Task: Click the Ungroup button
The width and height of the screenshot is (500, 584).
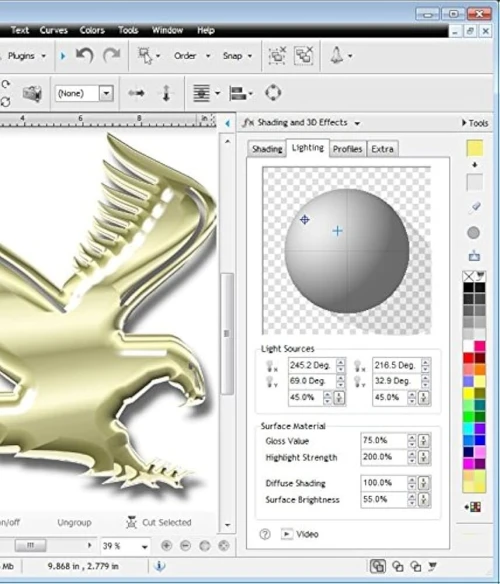Action: coord(75,523)
